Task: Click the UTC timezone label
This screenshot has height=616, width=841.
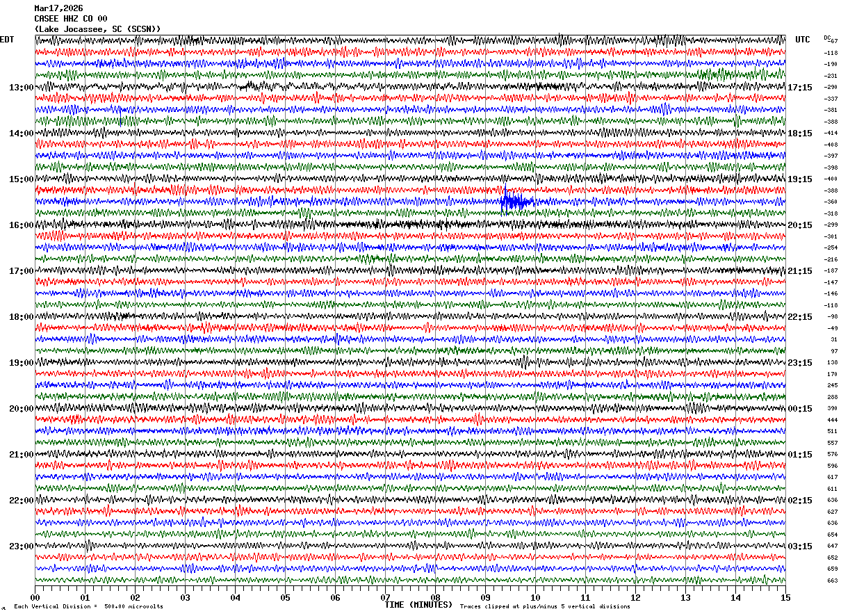Action: (x=803, y=40)
